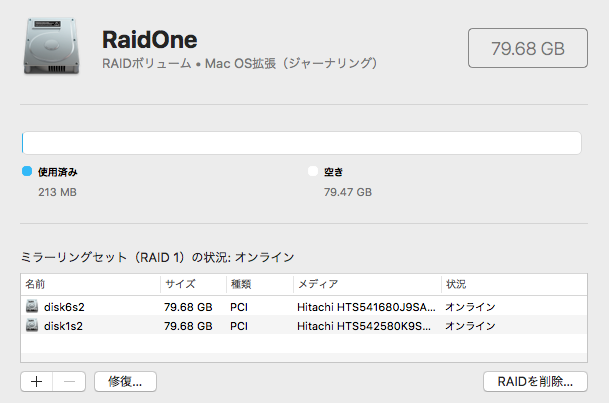Remove a disk with the minus button

pyautogui.click(x=69, y=382)
